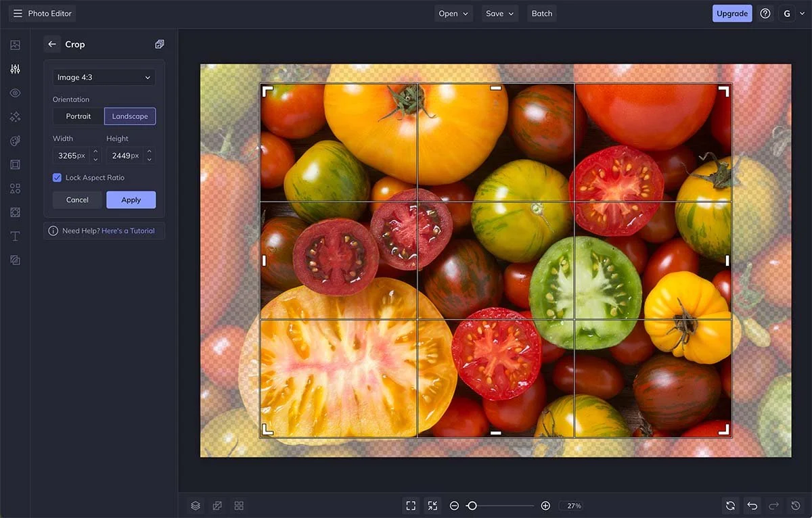The height and width of the screenshot is (518, 812).
Task: Select the AI Touch-up sparkles icon
Action: (x=15, y=116)
